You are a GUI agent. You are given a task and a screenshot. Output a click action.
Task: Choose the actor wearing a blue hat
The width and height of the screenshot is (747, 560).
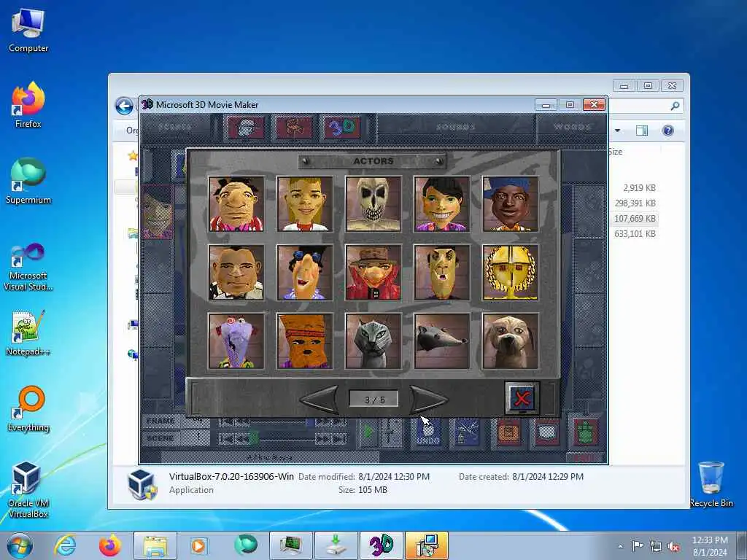pos(510,204)
